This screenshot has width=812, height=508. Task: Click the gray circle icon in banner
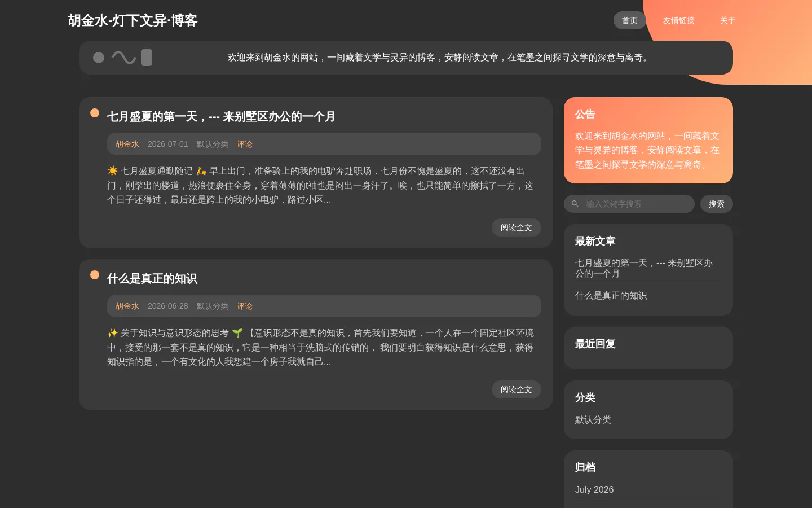99,58
